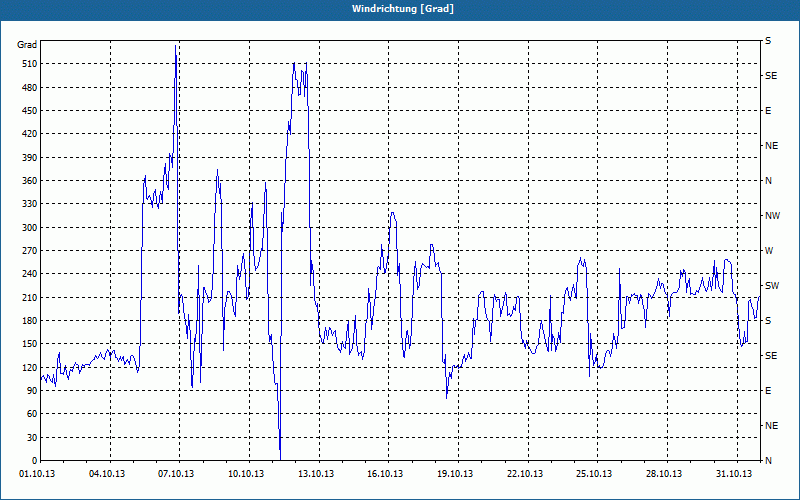Viewport: 800px width, 500px height.
Task: Click y-axis value 0
Action: [x=34, y=461]
